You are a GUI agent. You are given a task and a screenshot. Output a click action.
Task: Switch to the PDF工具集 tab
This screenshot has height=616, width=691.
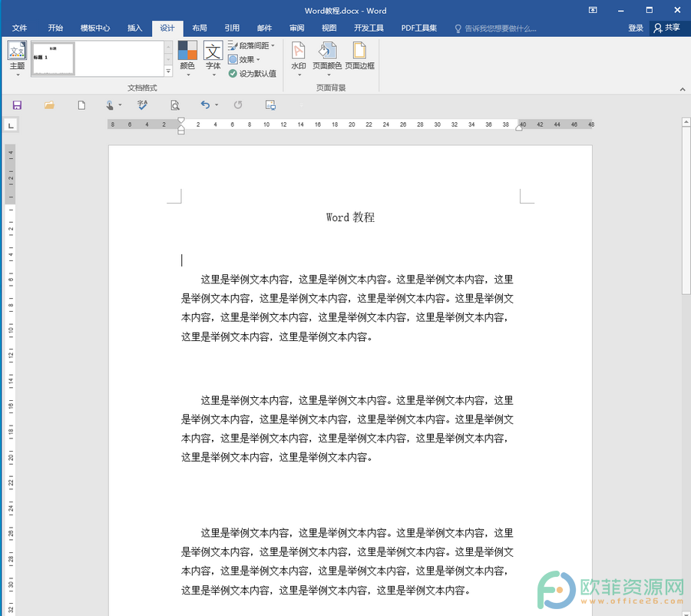(x=418, y=28)
